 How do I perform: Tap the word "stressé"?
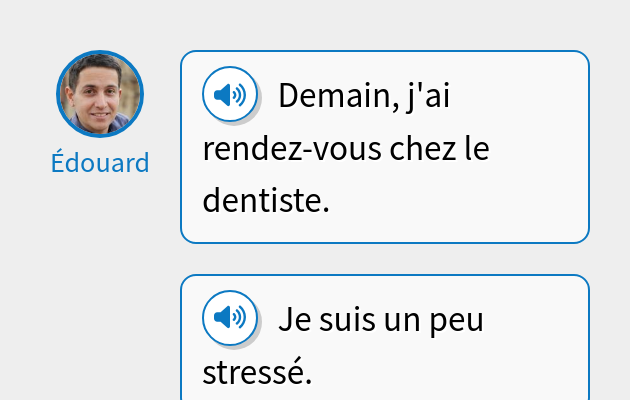pos(257,372)
